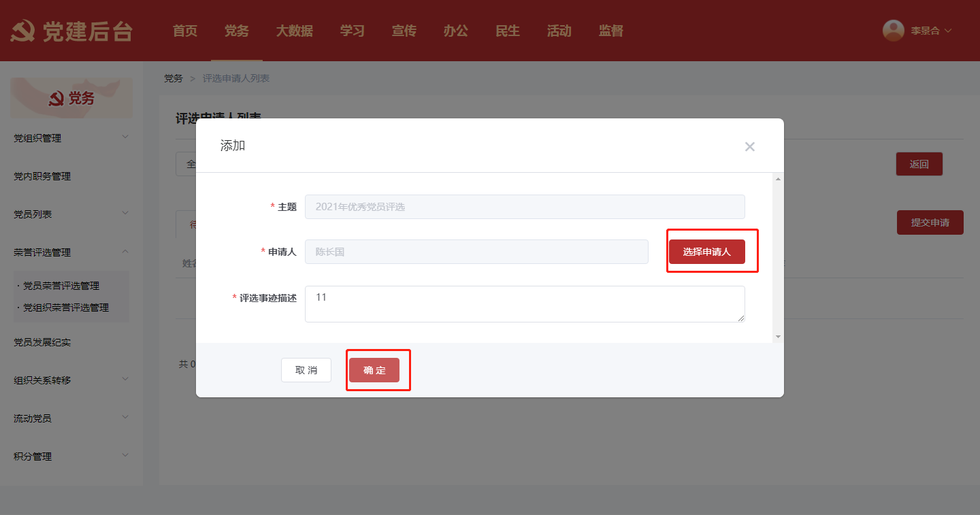The image size is (980, 515).
Task: Expand the 党组织管理 sidebar section
Action: (x=71, y=138)
